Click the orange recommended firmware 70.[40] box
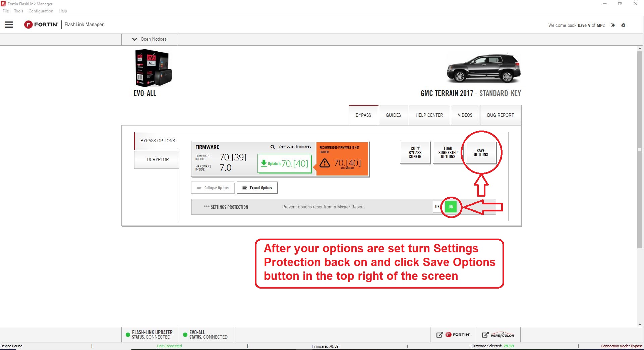Viewport: 644px width, 350px height. click(342, 159)
